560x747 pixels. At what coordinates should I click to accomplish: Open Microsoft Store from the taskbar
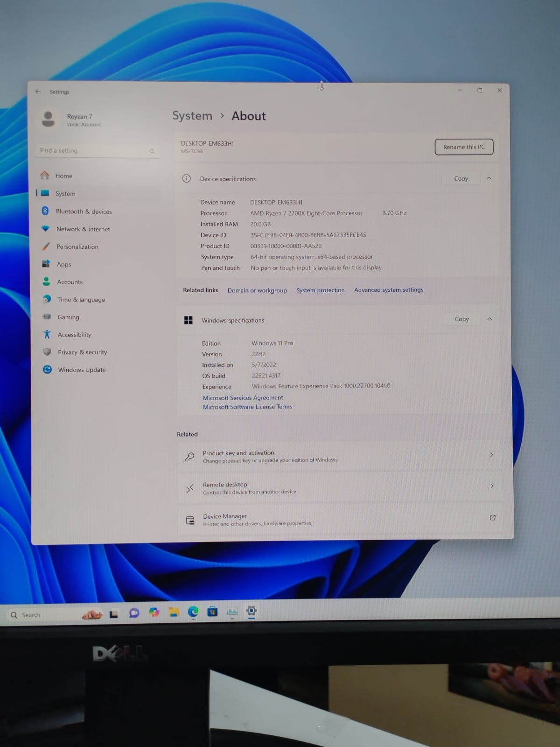pos(212,612)
